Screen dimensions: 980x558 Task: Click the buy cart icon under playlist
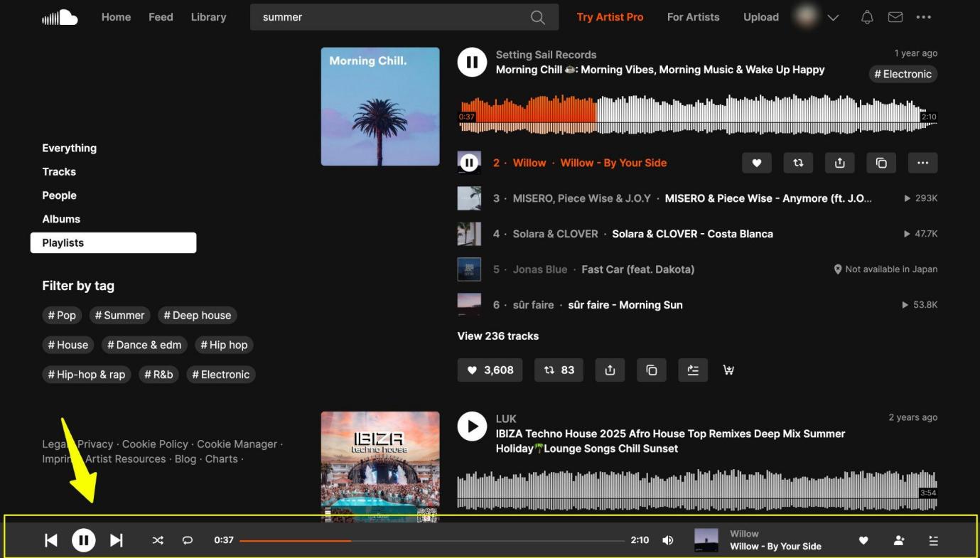click(x=728, y=370)
